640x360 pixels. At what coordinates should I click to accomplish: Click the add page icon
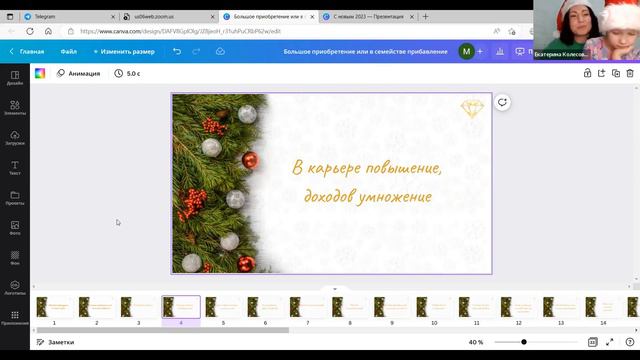(x=601, y=73)
